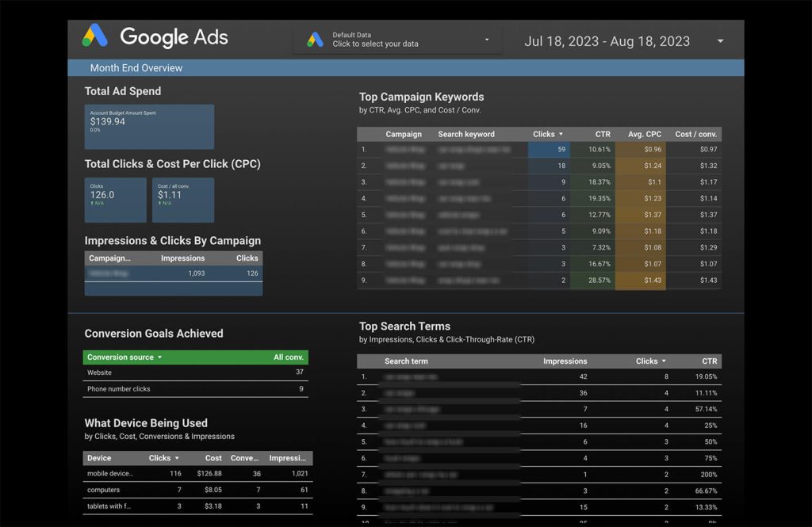Click the Google Ads icon in the data selector
Screen dimensions: 812x527
tap(316, 40)
